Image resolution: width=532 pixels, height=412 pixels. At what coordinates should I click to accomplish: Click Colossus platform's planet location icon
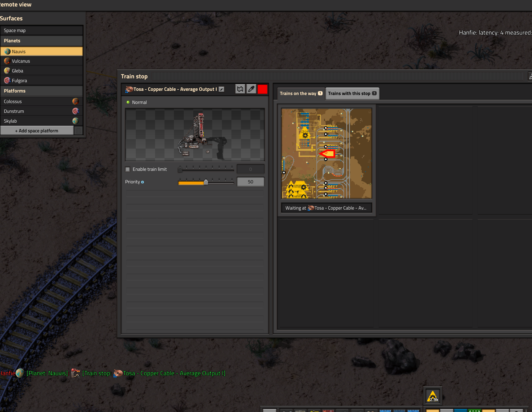pos(76,101)
